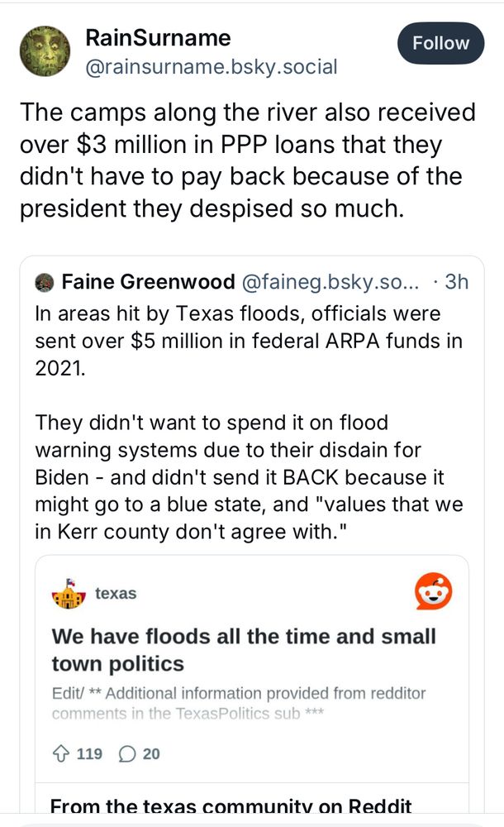Open the Faine Greenwood display name
The width and height of the screenshot is (504, 827).
148,283
